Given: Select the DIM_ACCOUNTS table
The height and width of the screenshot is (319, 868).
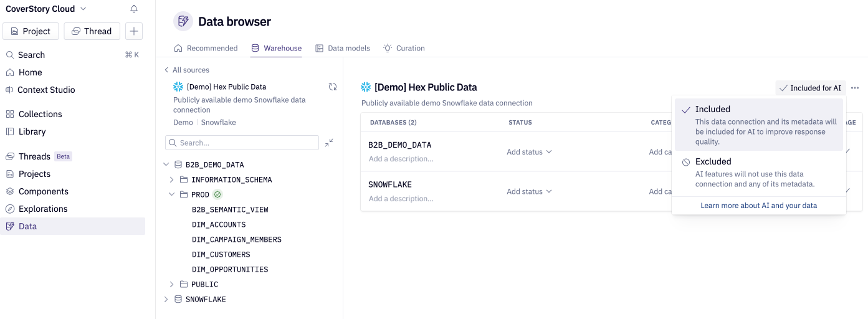Looking at the screenshot, I should [x=219, y=224].
